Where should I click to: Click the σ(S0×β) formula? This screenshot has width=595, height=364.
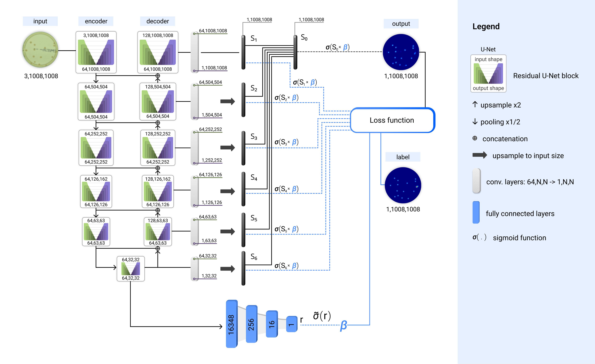point(338,47)
